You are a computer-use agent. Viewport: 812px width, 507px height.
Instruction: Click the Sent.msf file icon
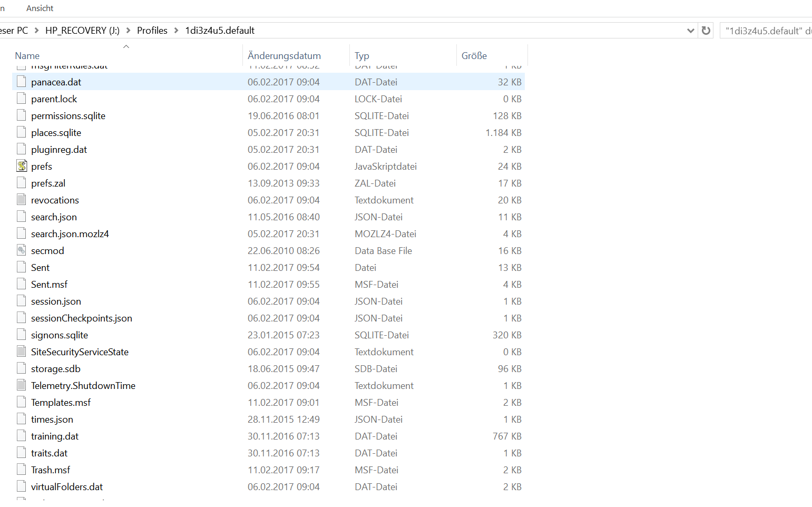click(21, 284)
